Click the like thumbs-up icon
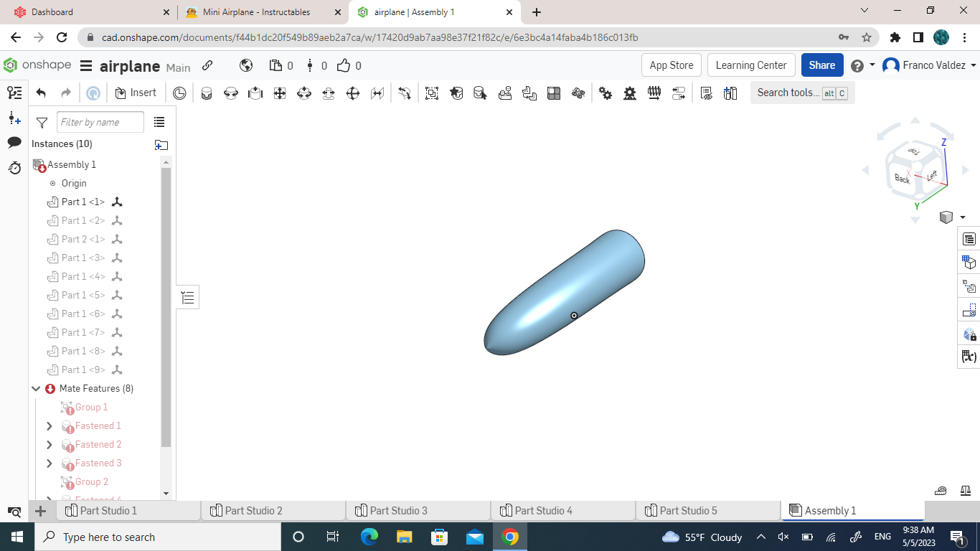 [x=344, y=65]
